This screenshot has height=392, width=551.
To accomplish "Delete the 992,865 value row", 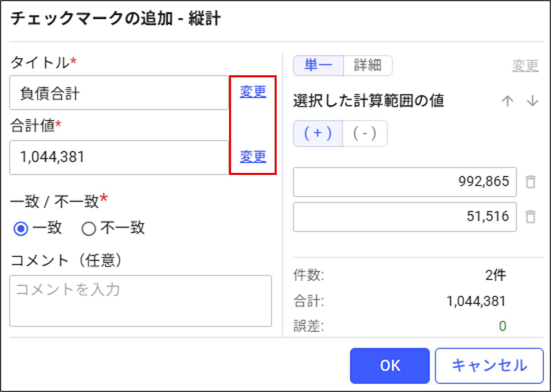I will point(530,182).
